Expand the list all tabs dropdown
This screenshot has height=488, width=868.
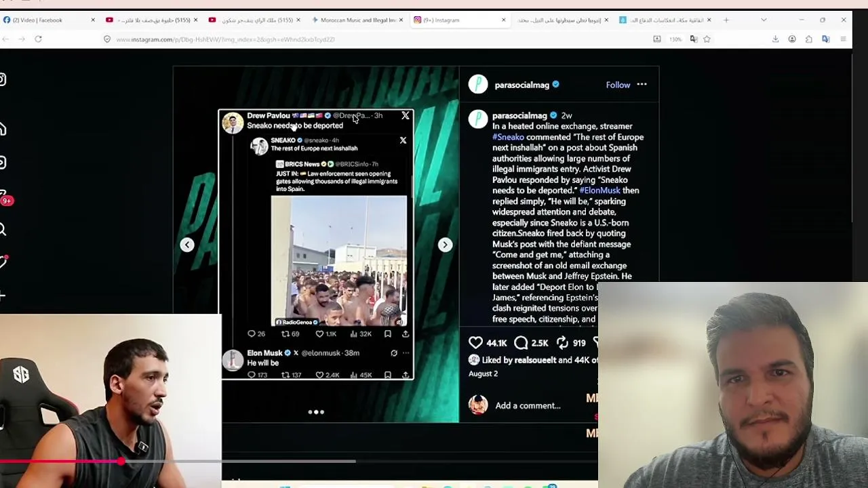coord(764,20)
